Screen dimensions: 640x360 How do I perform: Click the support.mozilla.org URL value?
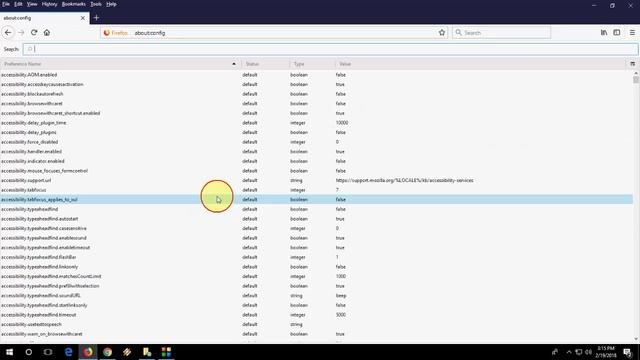[404, 180]
